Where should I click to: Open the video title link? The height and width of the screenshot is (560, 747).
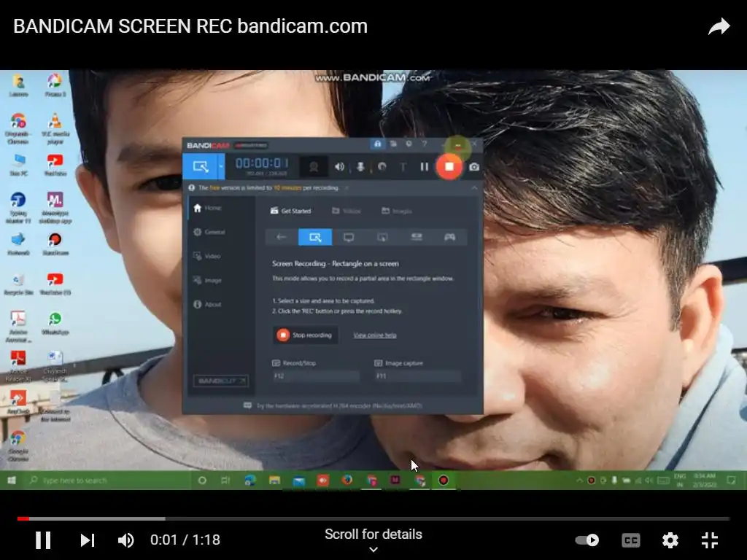(x=190, y=26)
